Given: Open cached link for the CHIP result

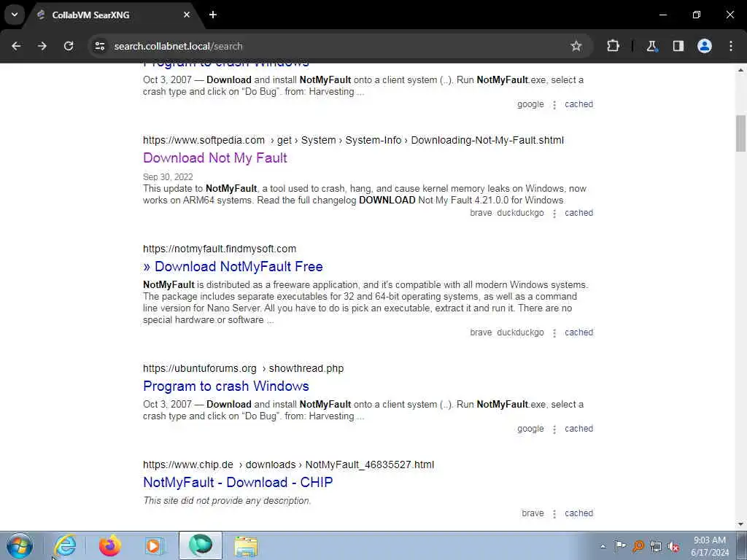Looking at the screenshot, I should pos(578,513).
